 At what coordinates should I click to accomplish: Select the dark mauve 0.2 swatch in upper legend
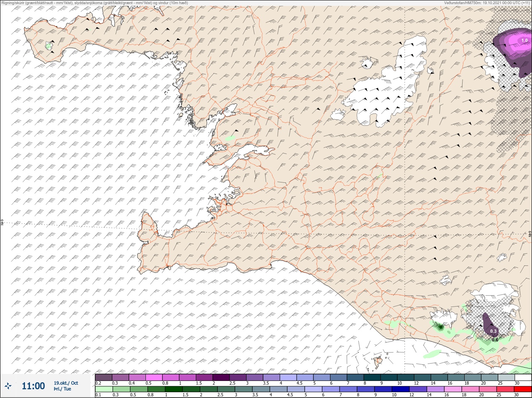coord(103,377)
